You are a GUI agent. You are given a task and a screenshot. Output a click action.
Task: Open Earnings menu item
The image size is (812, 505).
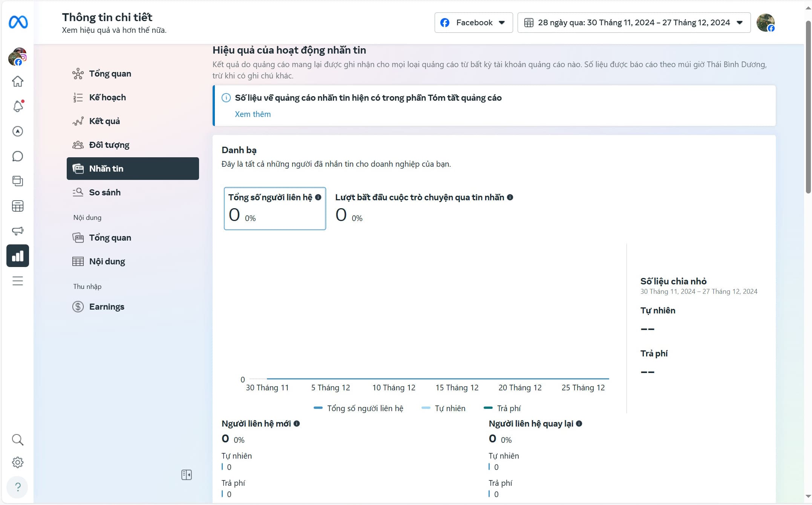pyautogui.click(x=133, y=307)
